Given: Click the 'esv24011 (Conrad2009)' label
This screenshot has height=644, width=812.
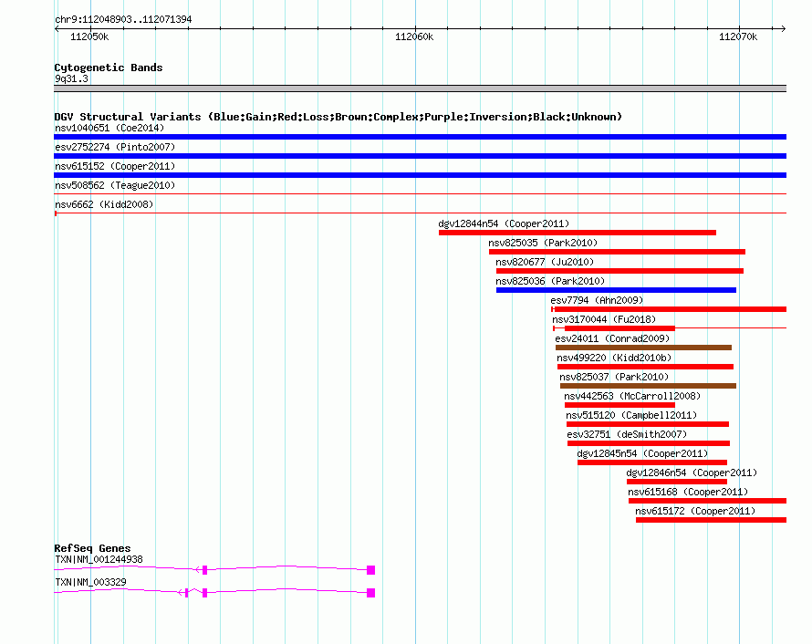Looking at the screenshot, I should coord(613,338).
